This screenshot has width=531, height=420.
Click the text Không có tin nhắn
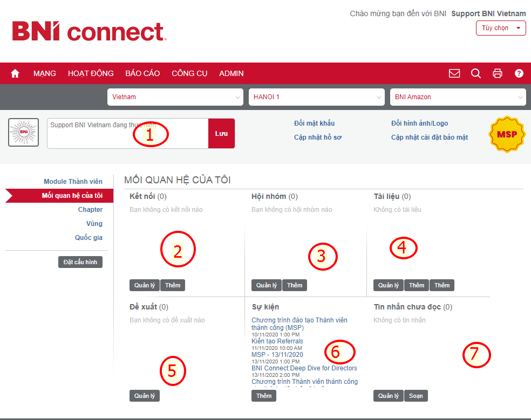tap(400, 320)
